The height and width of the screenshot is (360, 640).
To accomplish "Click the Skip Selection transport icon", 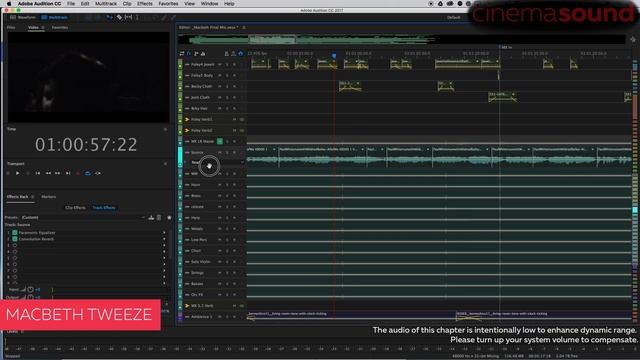I will (98, 173).
